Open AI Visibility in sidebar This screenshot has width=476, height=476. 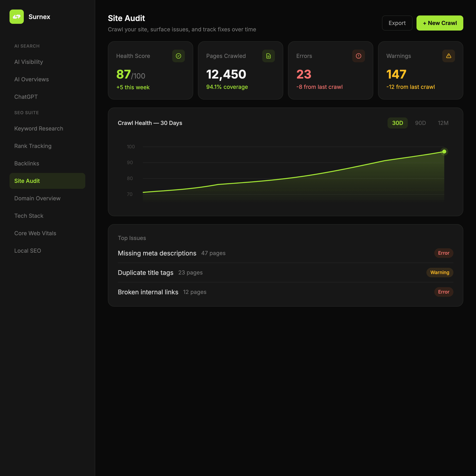(29, 62)
